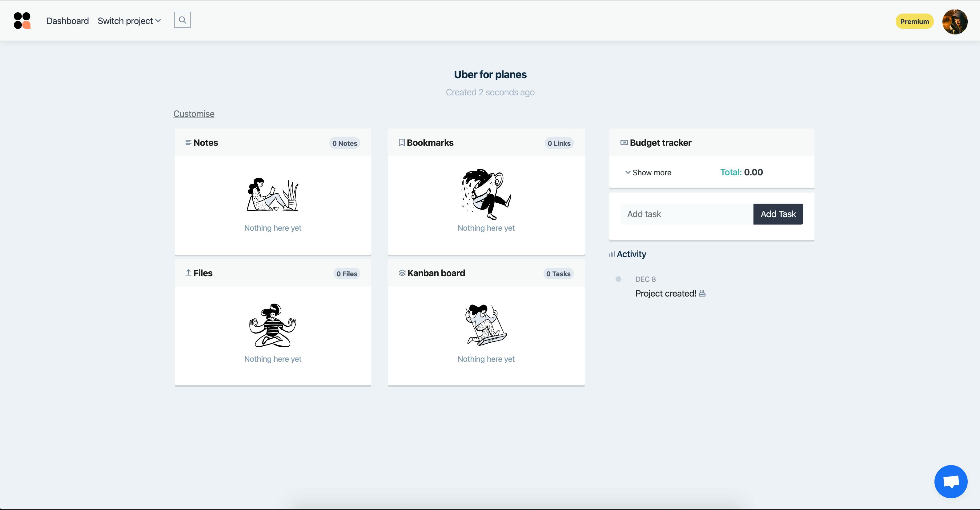Click the 0 Links count badge

[x=559, y=143]
